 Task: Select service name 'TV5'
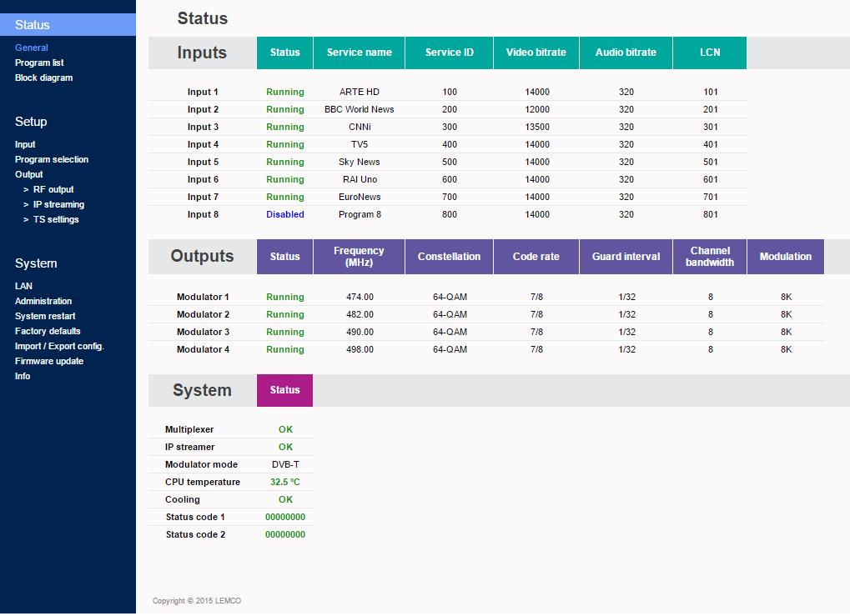click(x=360, y=145)
